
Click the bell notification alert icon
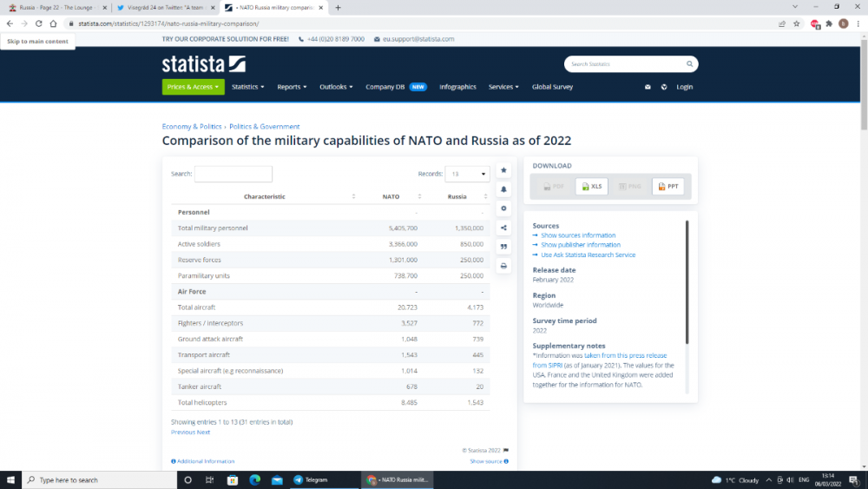(x=503, y=189)
